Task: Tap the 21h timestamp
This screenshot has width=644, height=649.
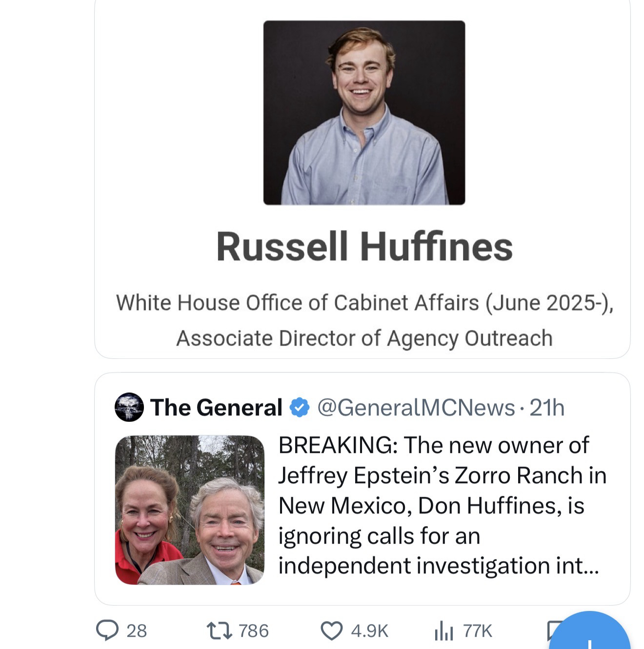Action: (547, 408)
